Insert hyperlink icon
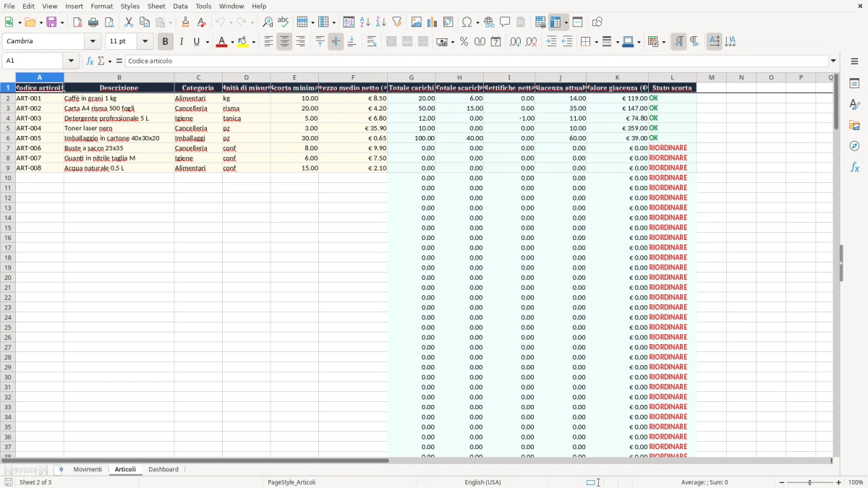The image size is (868, 488). [x=490, y=22]
